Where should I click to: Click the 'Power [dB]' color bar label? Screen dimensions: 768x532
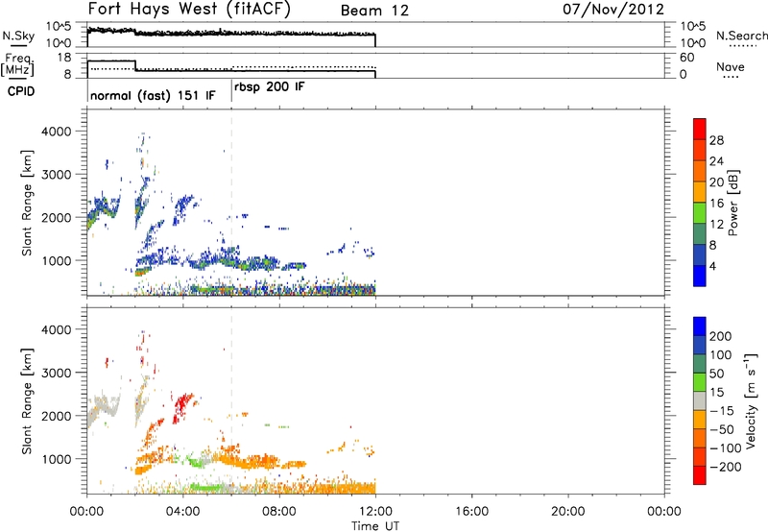(732, 203)
